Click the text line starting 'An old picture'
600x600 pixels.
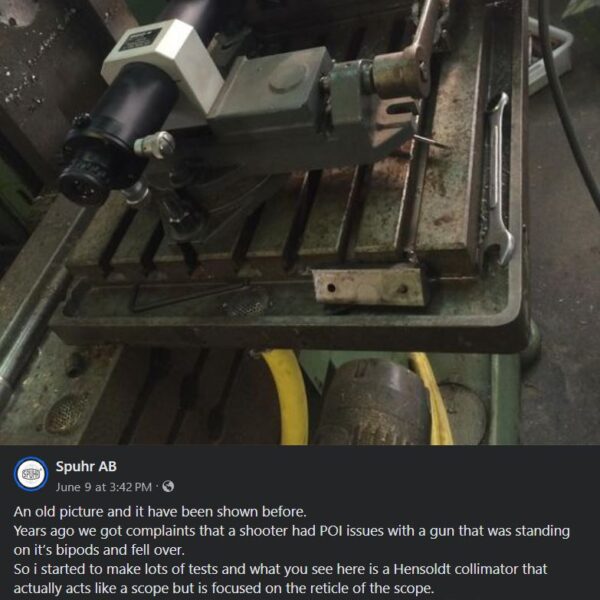[160, 512]
